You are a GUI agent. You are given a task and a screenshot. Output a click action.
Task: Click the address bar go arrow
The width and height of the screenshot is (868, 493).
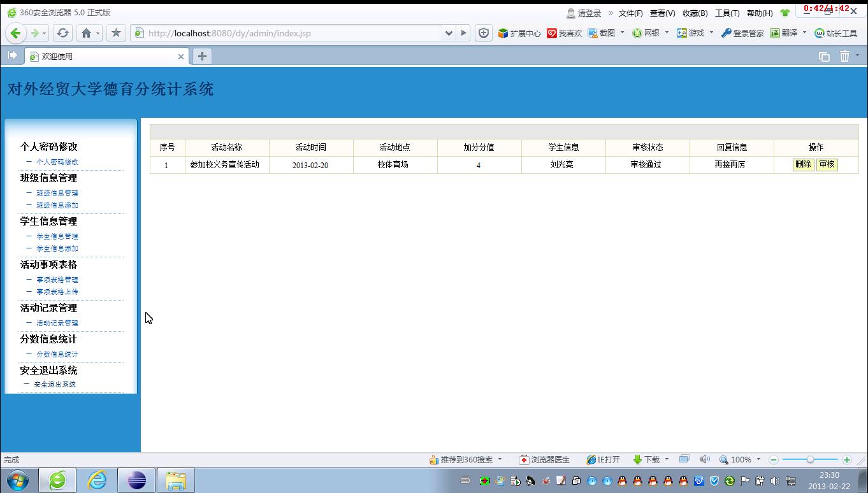pos(464,33)
